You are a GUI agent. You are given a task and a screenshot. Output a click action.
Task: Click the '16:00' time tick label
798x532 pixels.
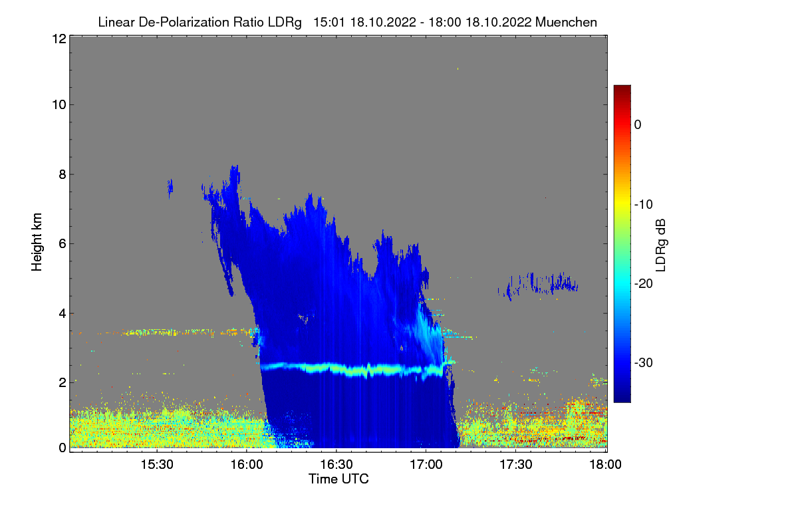coord(247,464)
